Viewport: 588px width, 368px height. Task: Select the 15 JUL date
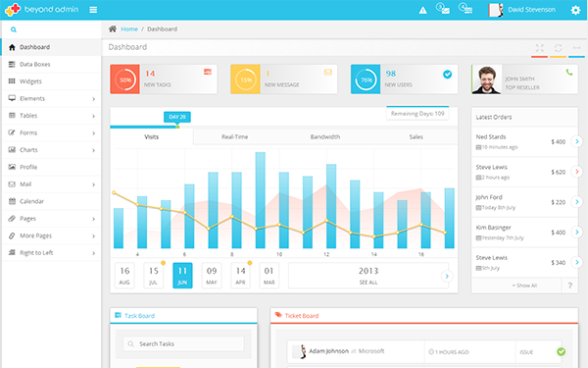point(154,276)
